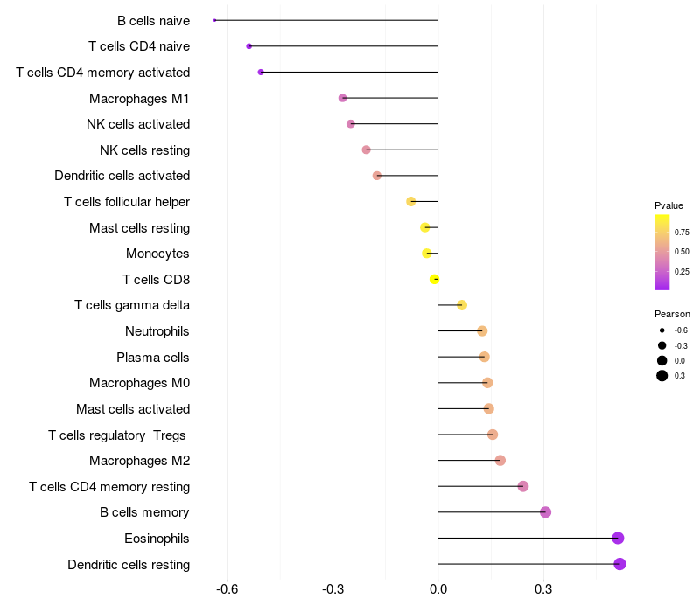Click the Pvalue legend title

pyautogui.click(x=668, y=205)
